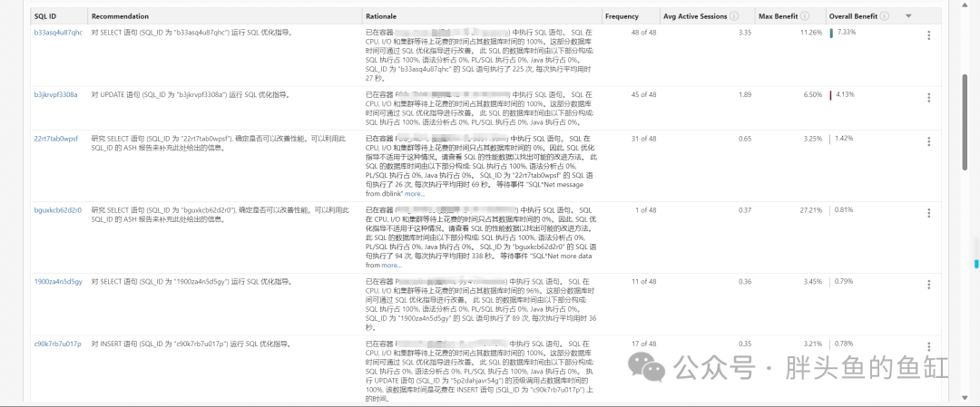Open SQL ID link b3jkrvpf3308a
Screen dimensions: 980x407
[x=55, y=95]
